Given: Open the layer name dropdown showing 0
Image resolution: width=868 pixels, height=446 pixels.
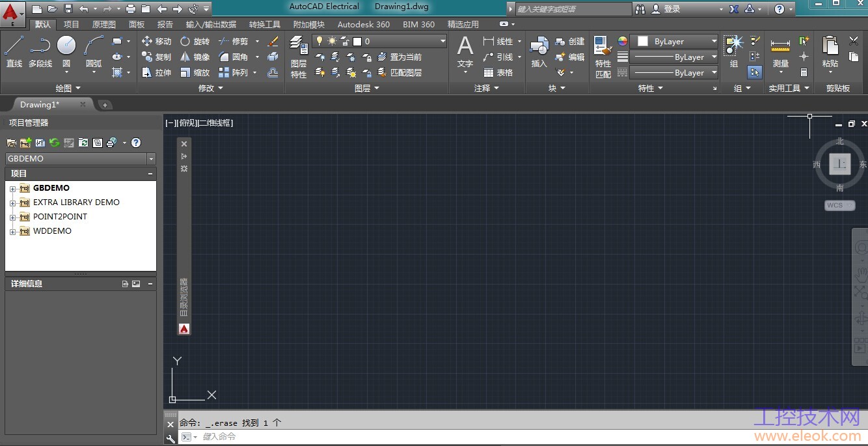Looking at the screenshot, I should point(379,41).
